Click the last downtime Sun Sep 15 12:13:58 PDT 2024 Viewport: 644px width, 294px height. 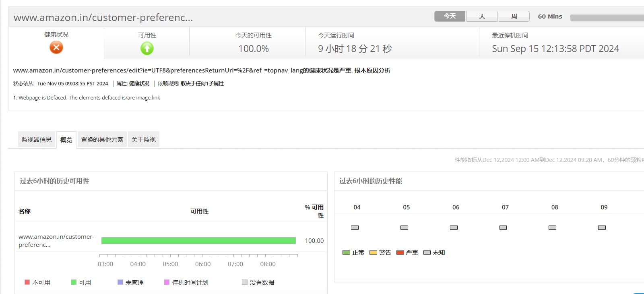555,49
